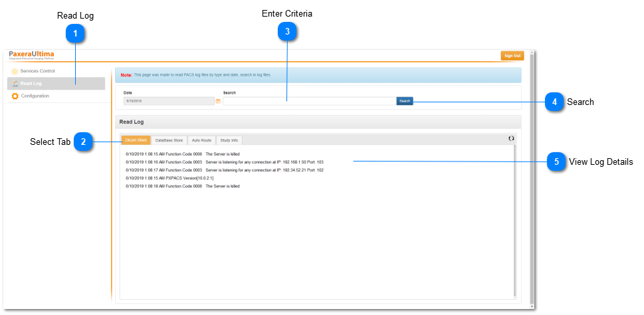
Task: Select Read Log in the sidebar
Action: coord(31,84)
